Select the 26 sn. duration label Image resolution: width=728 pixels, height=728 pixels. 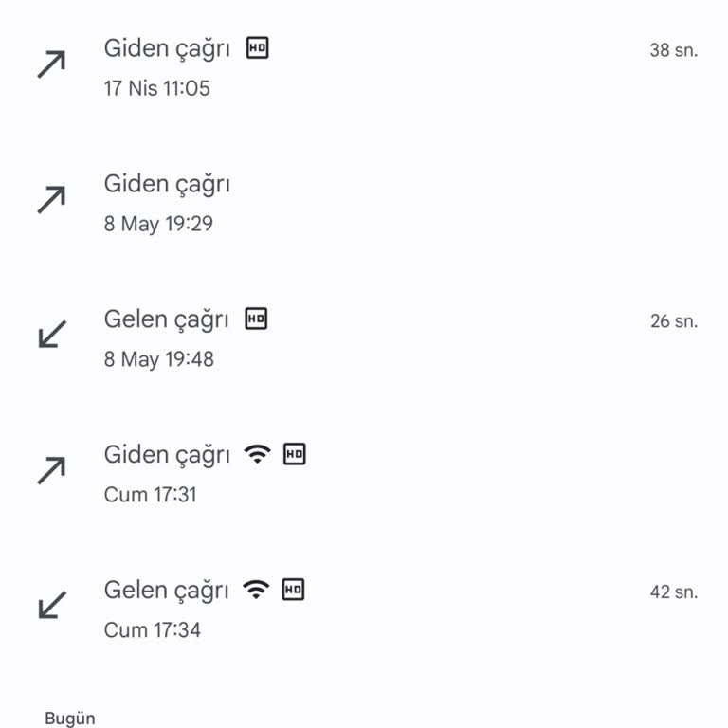click(x=673, y=321)
